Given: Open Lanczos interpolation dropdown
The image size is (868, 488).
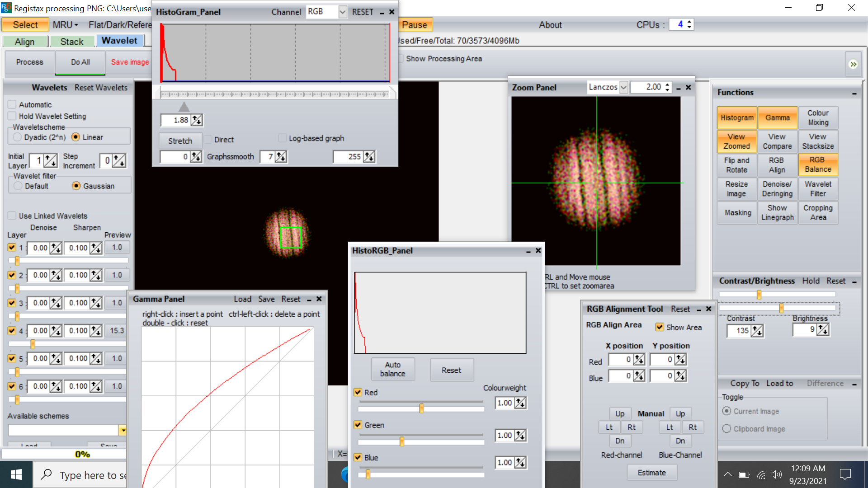Looking at the screenshot, I should point(623,87).
